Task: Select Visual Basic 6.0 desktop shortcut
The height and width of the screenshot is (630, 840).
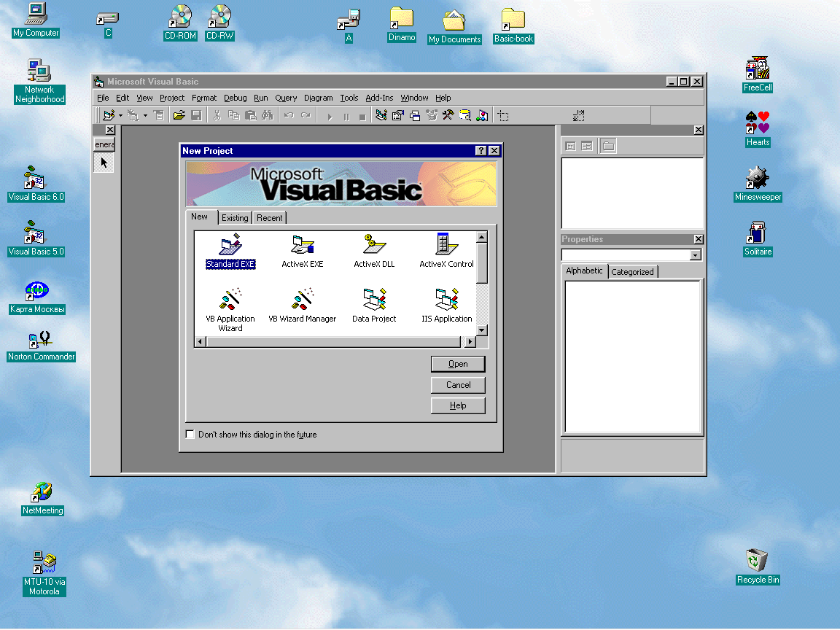Action: coord(36,184)
